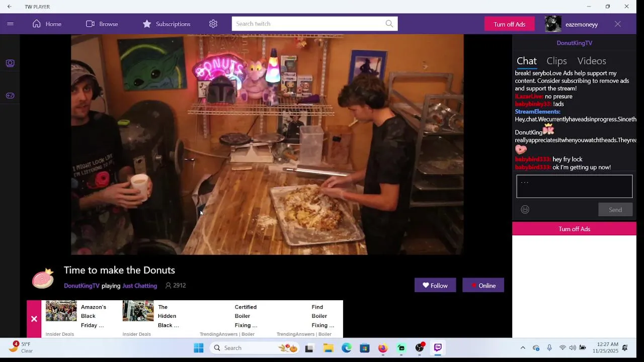Open Find Boiler Fixing ad link
The height and width of the screenshot is (362, 644).
(x=323, y=316)
